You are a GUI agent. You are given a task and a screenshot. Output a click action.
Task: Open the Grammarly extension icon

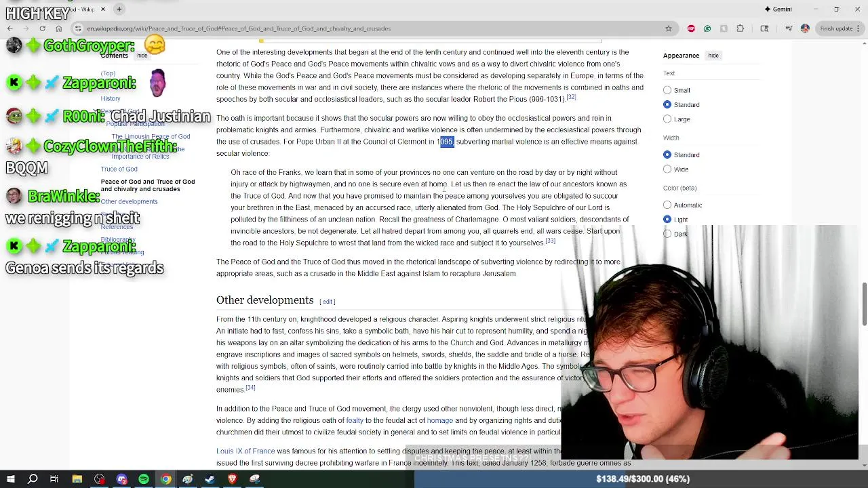click(x=707, y=28)
